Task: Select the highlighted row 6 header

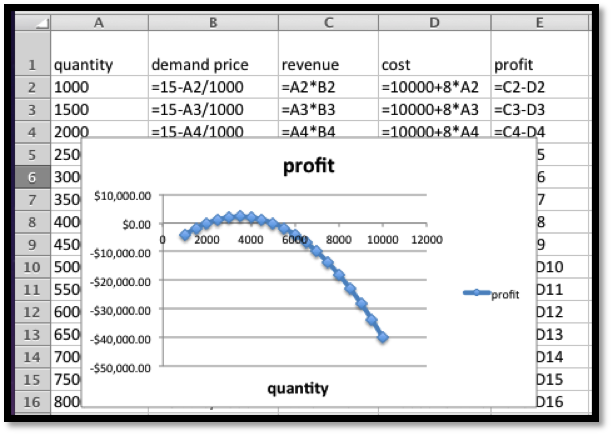Action: tap(30, 175)
